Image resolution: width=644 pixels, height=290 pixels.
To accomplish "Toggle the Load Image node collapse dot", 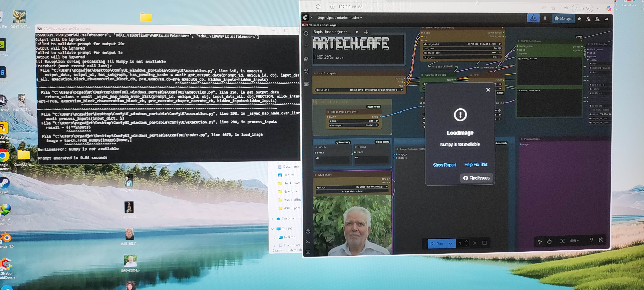I will coord(316,175).
